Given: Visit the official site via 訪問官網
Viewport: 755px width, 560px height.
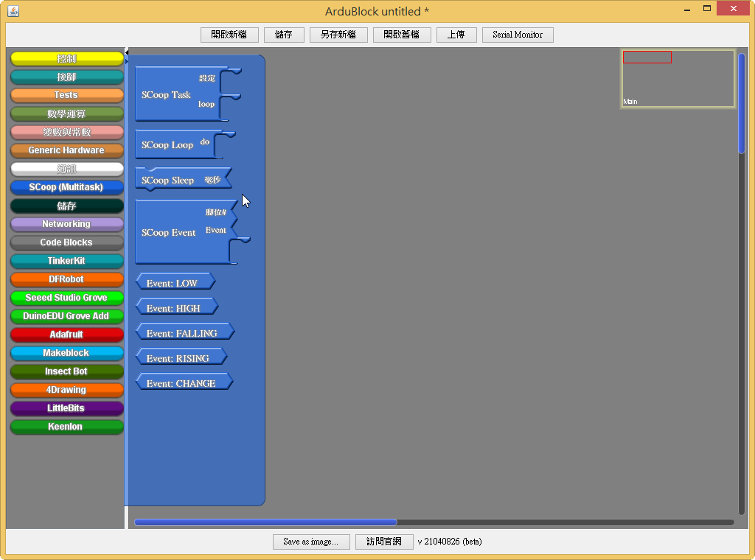Looking at the screenshot, I should click(383, 542).
